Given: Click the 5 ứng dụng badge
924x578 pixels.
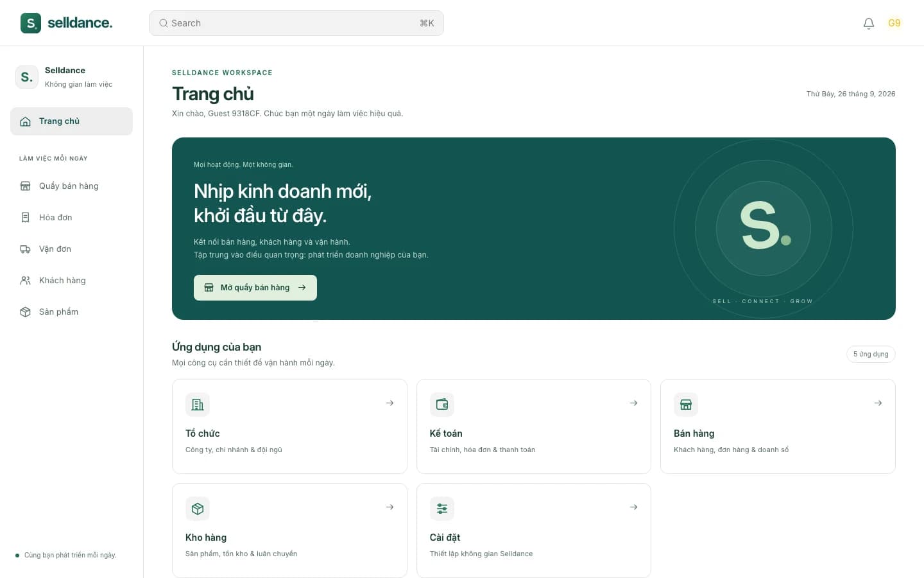Looking at the screenshot, I should [x=871, y=355].
